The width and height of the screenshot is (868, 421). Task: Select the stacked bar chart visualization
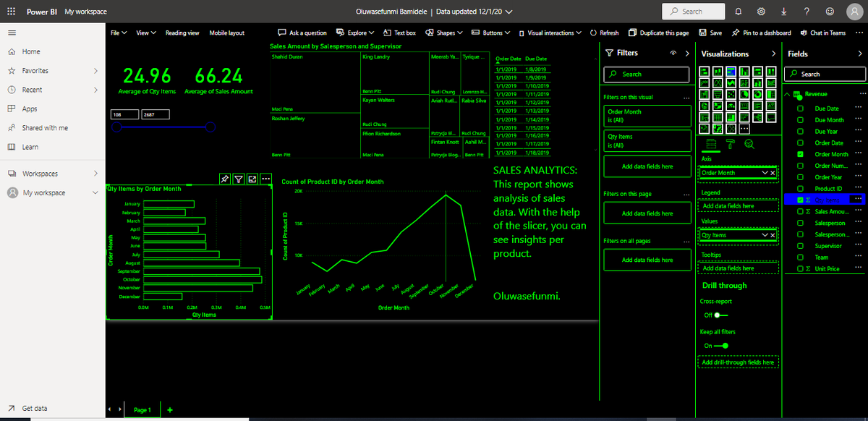click(x=704, y=72)
